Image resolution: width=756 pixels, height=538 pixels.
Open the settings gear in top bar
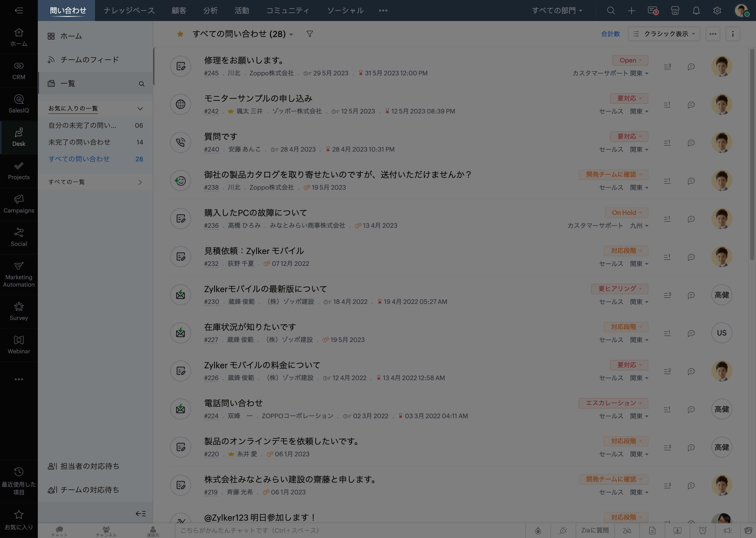click(x=717, y=11)
